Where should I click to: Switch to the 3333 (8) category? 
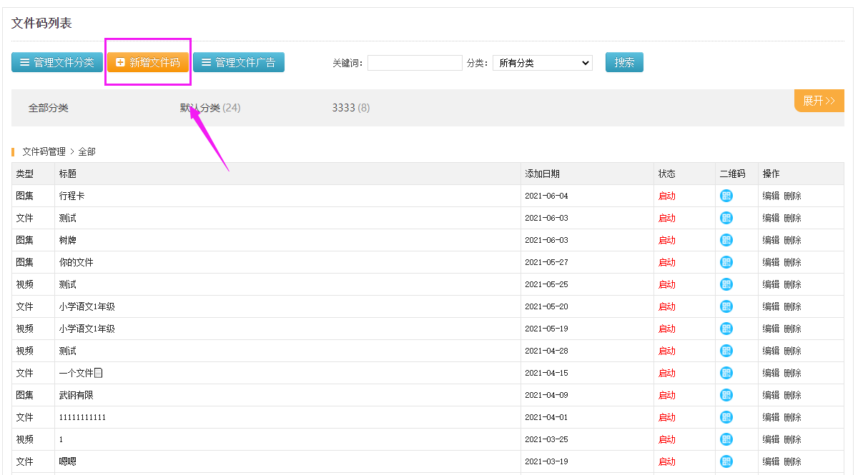350,108
